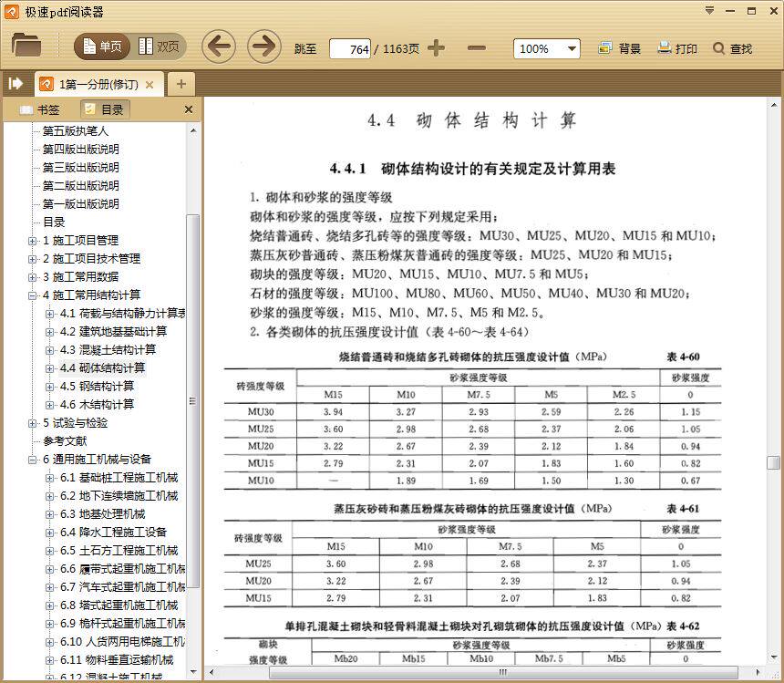Open 4.4 砌体结构计算 in contents
Screen dimensions: 784x683
(102, 368)
